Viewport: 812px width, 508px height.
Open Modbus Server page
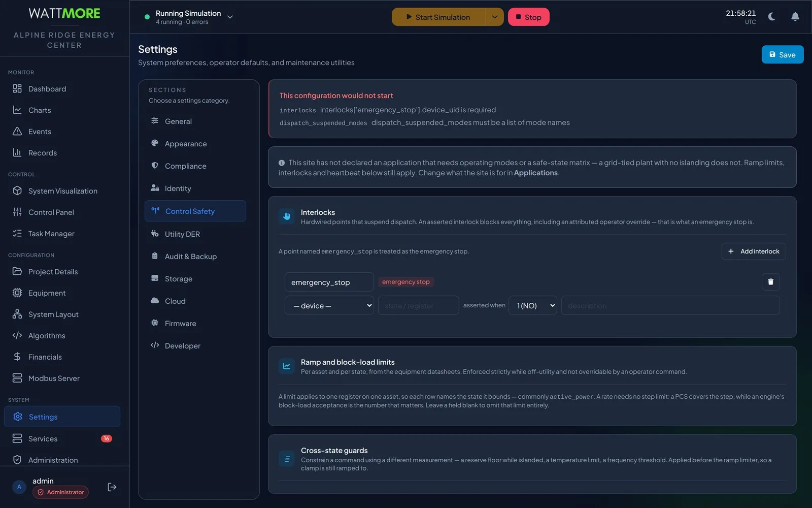[62, 378]
